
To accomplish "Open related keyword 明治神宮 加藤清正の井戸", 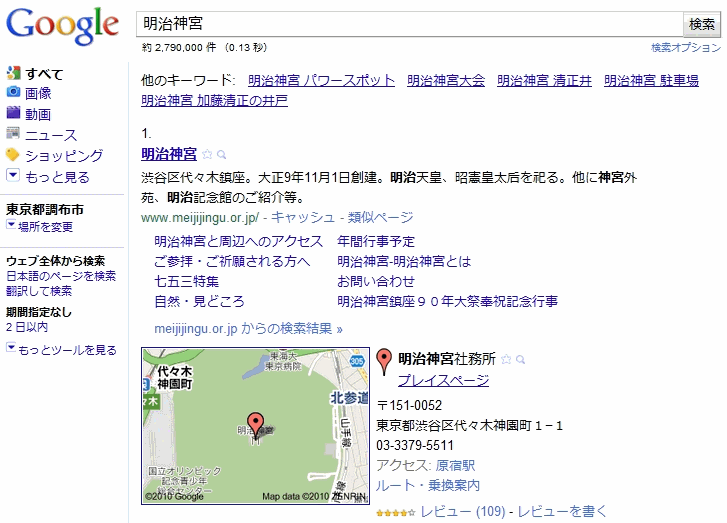I will (x=214, y=101).
